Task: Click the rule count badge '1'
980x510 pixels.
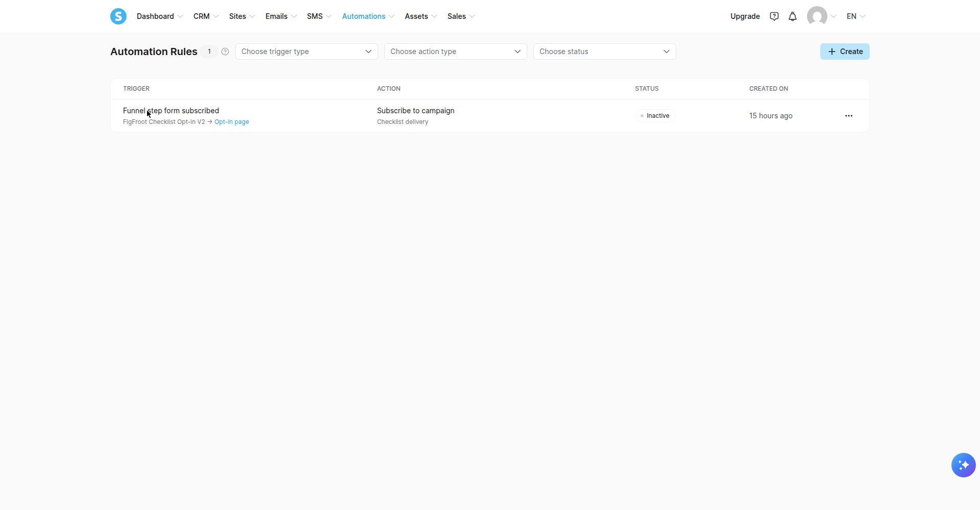Action: (x=209, y=52)
